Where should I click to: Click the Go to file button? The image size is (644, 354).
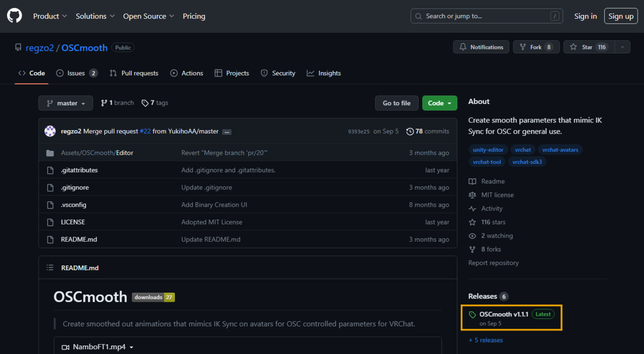tap(397, 103)
